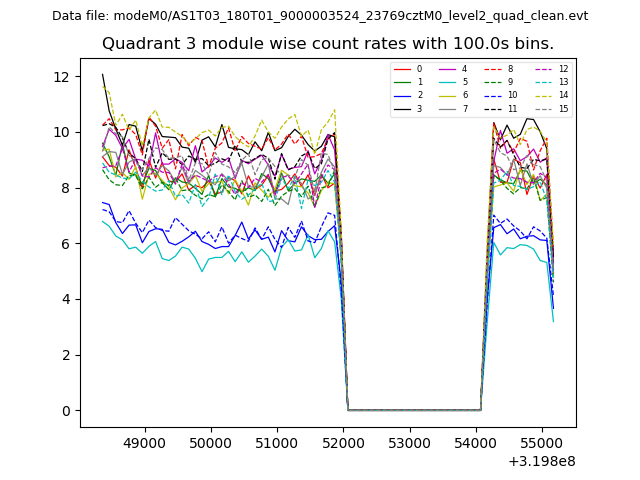This screenshot has height=480, width=640.
Task: Click the data file path text at top
Action: coord(320,16)
